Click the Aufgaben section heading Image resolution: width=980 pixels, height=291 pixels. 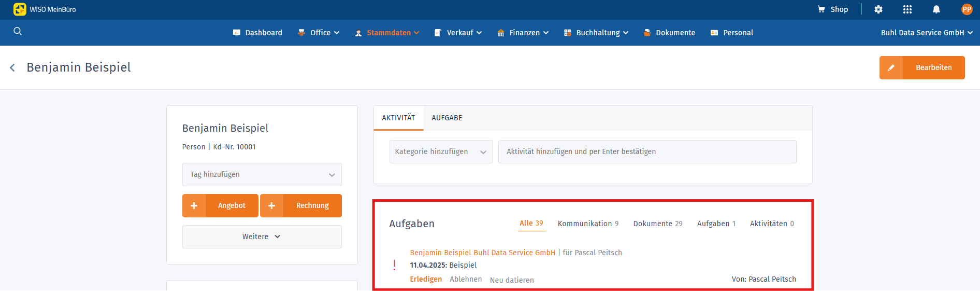tap(412, 224)
